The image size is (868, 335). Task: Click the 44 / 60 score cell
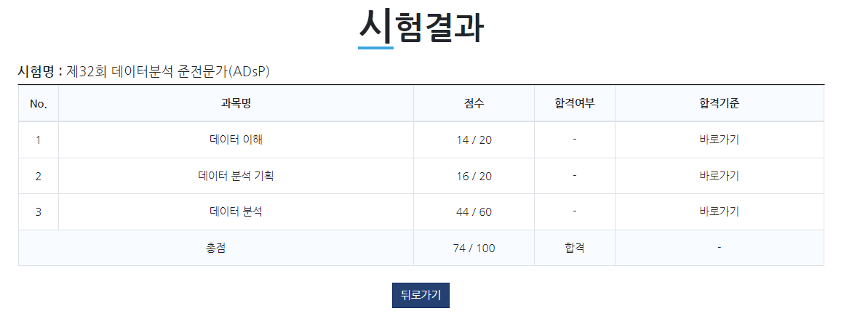[x=474, y=211]
